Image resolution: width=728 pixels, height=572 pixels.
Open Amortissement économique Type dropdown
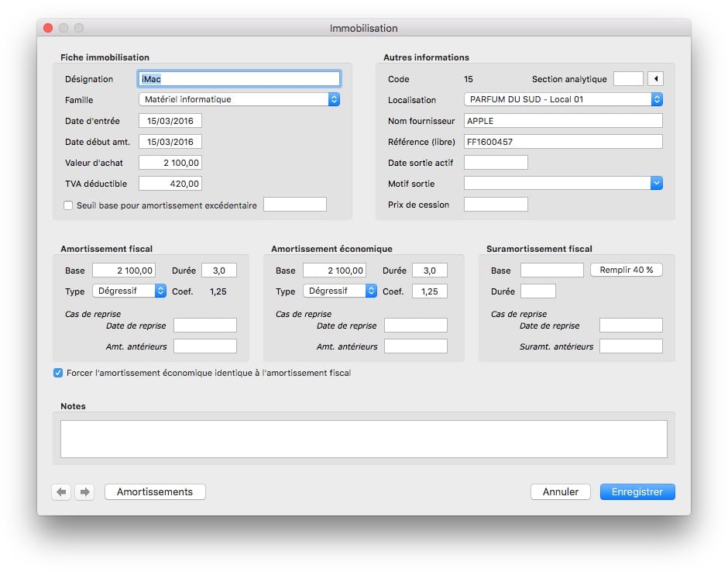pyautogui.click(x=339, y=291)
